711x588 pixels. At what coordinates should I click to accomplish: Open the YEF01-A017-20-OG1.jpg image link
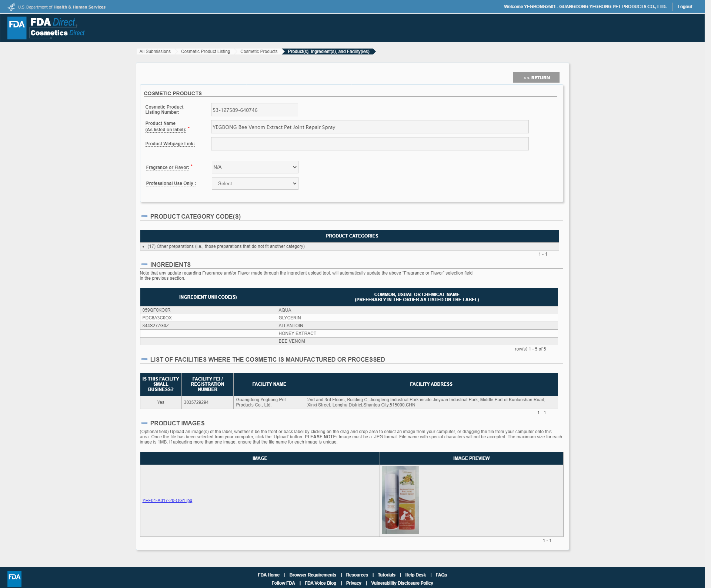(x=167, y=501)
